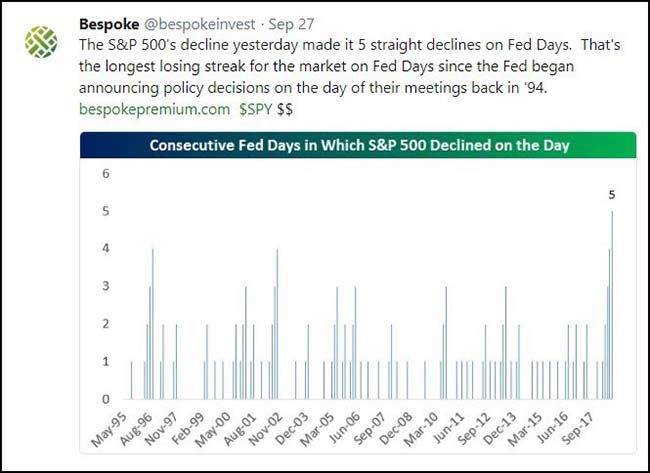Click the Sep-17 x-axis label

(584, 425)
